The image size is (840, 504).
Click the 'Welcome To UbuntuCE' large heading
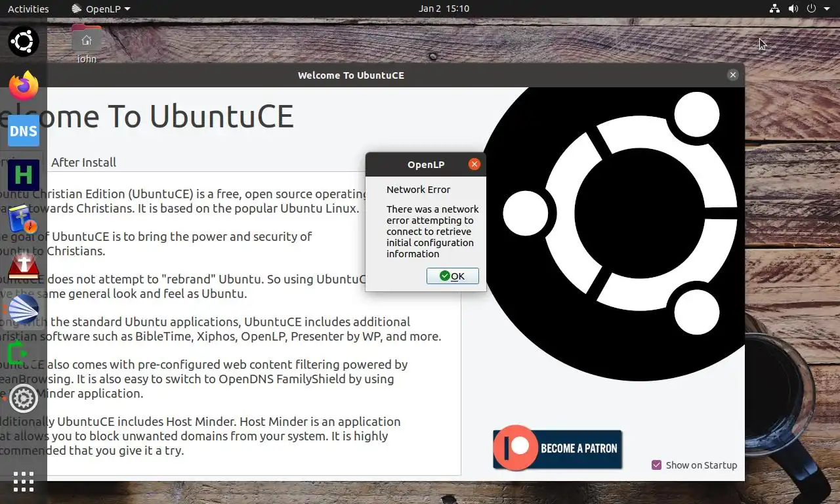click(147, 116)
